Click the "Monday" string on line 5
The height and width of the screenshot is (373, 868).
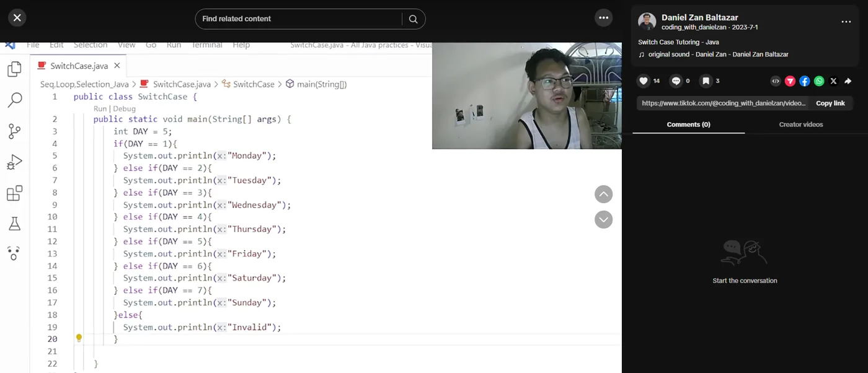pyautogui.click(x=247, y=156)
